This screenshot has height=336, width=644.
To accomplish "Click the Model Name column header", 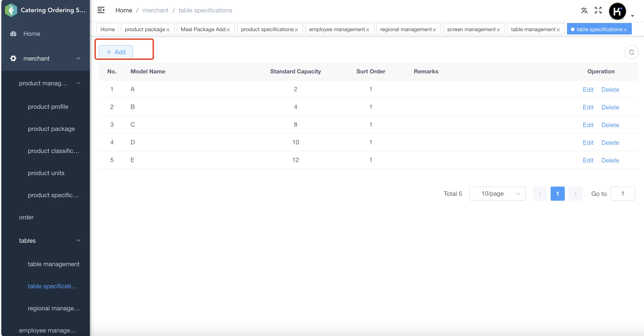I will [x=148, y=71].
